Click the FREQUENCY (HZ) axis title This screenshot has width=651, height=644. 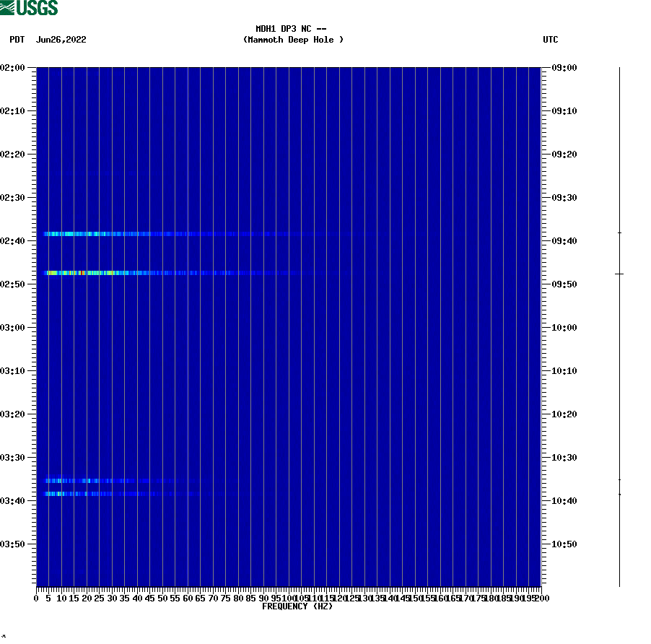click(x=296, y=606)
